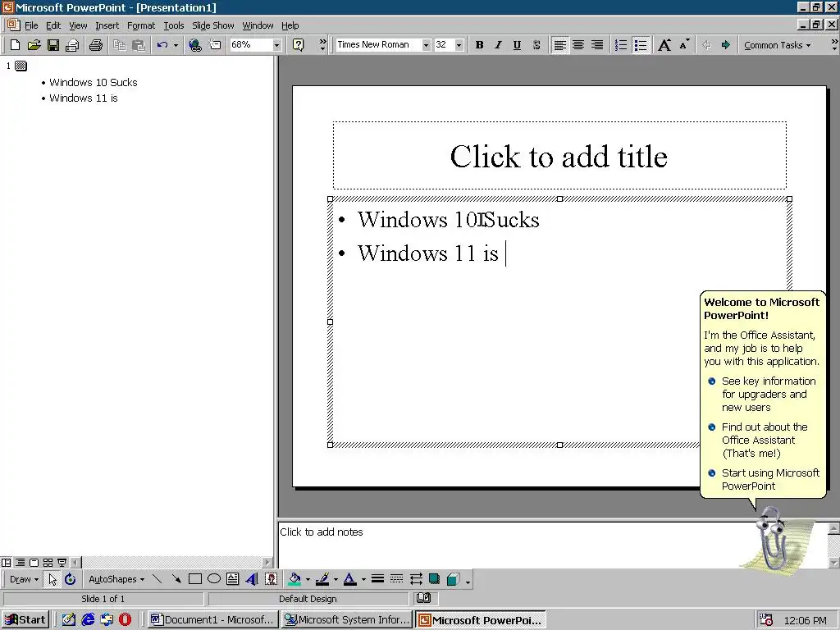Screen dimensions: 840x630
Task: Select the Arrow drawing tool
Action: pyautogui.click(x=176, y=579)
